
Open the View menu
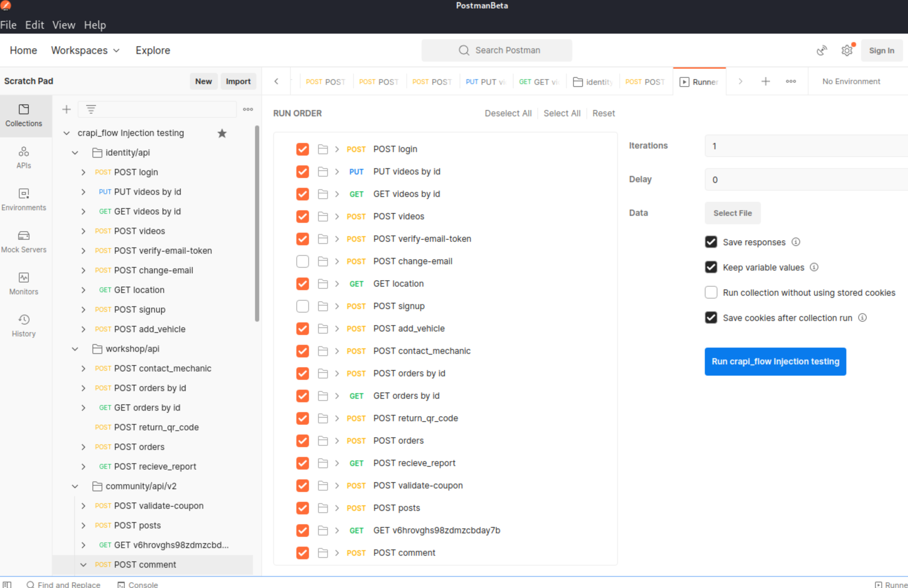pyautogui.click(x=64, y=25)
